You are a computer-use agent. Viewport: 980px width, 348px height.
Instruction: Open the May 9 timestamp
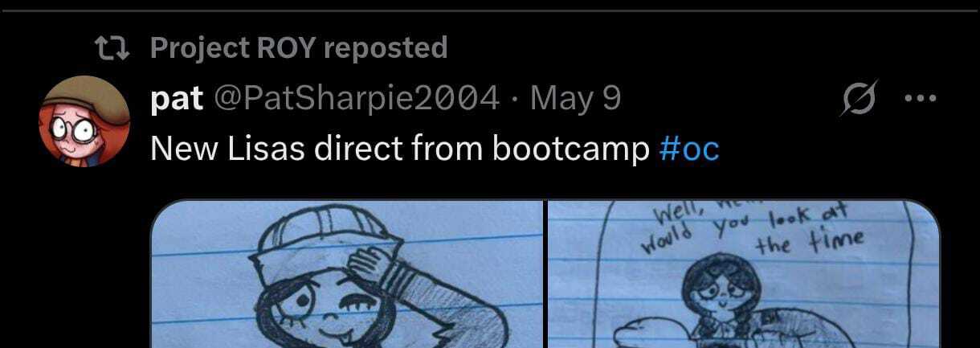tap(575, 100)
